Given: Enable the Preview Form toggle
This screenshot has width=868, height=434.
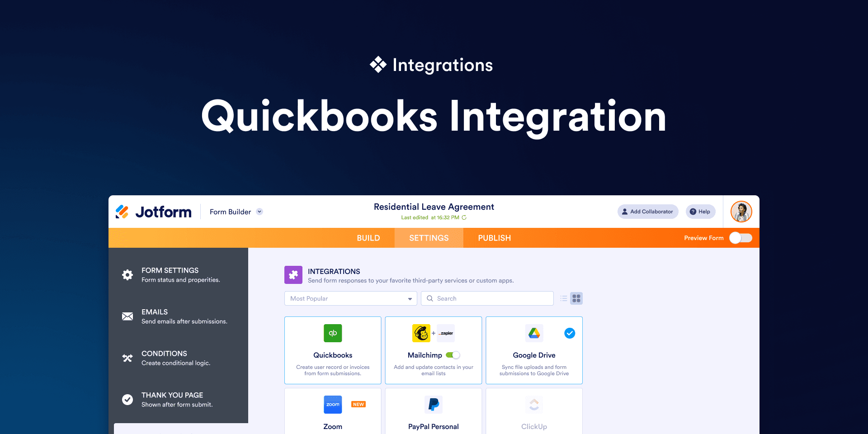Looking at the screenshot, I should coord(740,238).
